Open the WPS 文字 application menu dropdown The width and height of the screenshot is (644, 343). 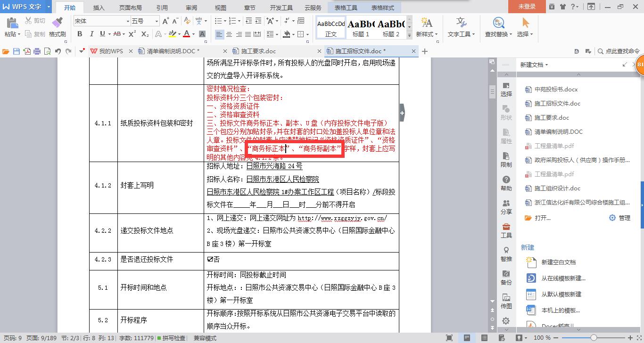49,7
